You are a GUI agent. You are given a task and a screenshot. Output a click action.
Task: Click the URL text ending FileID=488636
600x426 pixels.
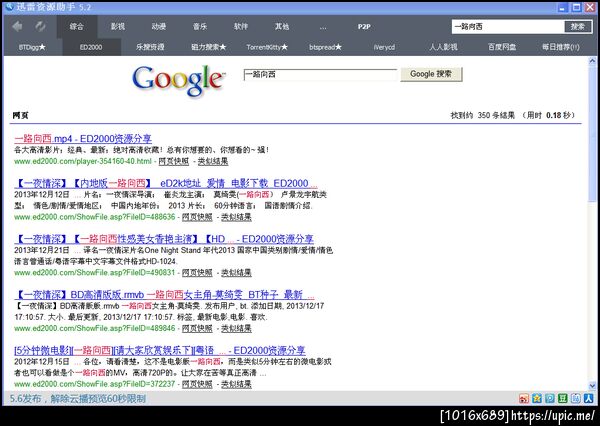tap(95, 217)
